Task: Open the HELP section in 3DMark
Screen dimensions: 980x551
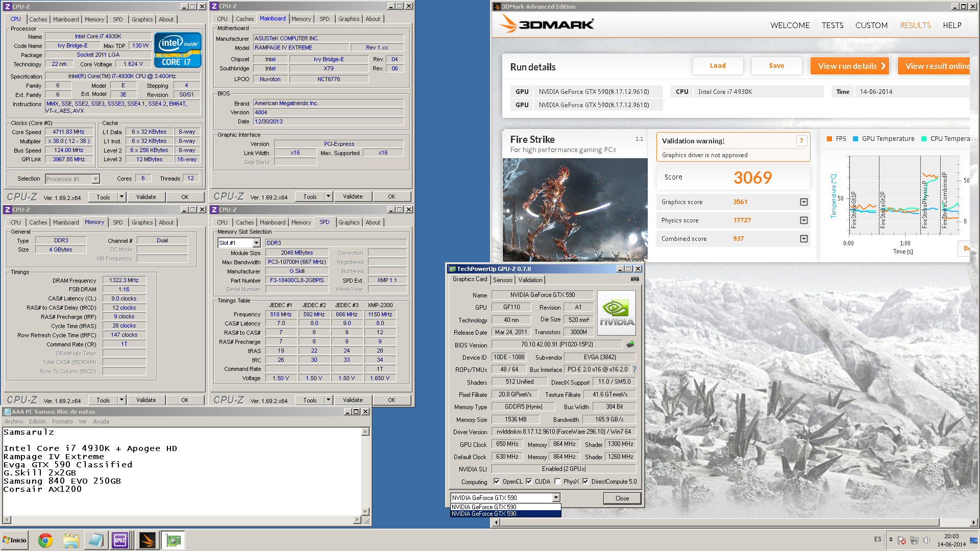Action: coord(952,26)
